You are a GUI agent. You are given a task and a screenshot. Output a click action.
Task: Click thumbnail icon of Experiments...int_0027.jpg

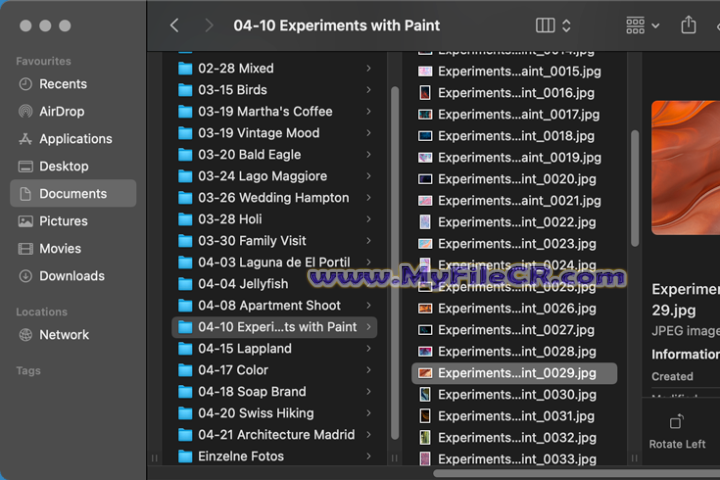tap(425, 330)
